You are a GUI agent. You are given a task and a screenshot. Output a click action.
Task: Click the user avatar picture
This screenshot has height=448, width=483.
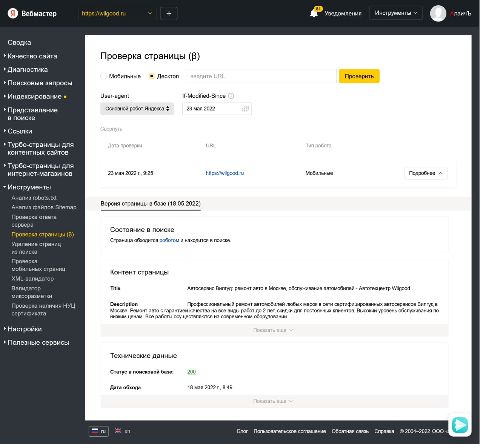[x=438, y=14]
